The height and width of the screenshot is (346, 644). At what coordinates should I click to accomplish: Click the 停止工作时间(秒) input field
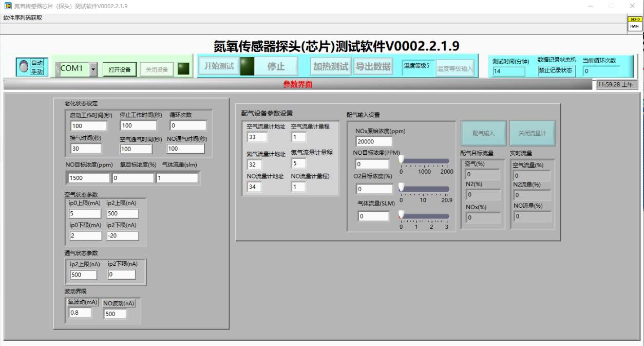click(138, 125)
